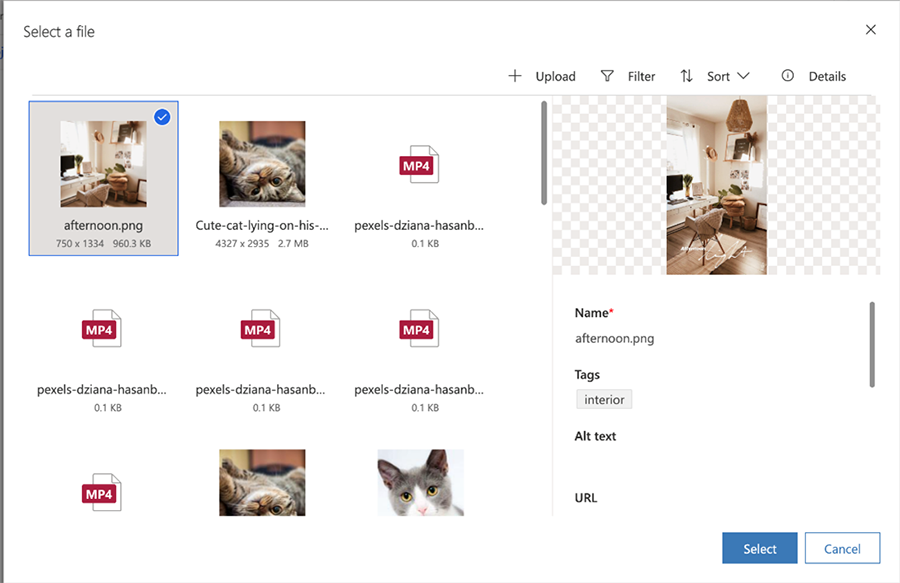The width and height of the screenshot is (900, 583).
Task: Click the Details info icon
Action: pos(788,76)
